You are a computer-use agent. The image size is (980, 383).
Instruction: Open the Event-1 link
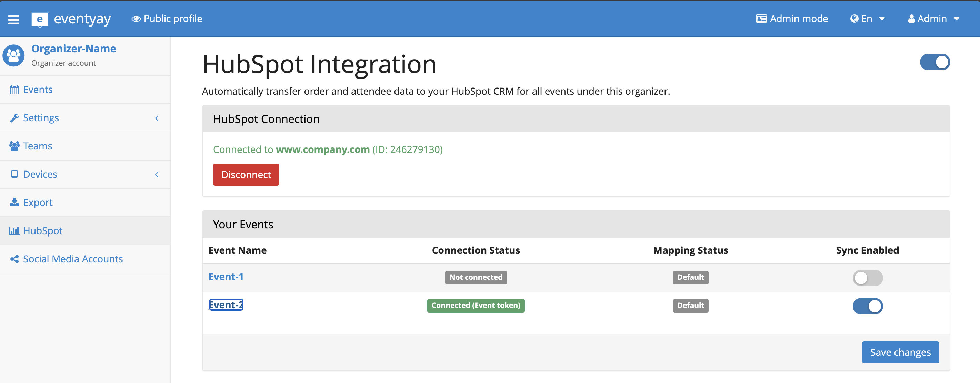(226, 277)
